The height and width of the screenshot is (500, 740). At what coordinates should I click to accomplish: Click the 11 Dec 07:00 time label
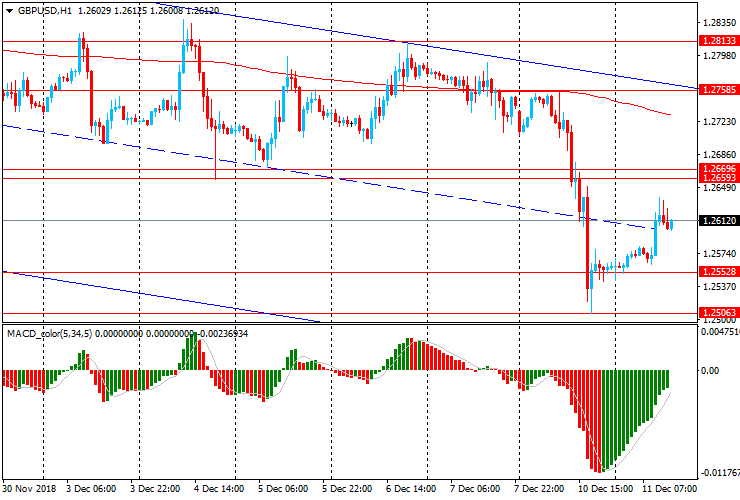click(x=668, y=487)
